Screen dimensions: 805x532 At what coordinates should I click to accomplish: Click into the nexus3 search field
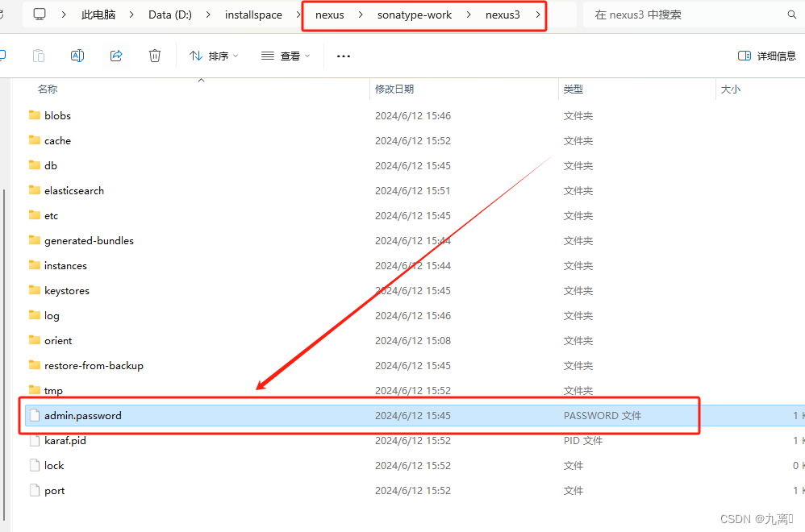point(688,15)
